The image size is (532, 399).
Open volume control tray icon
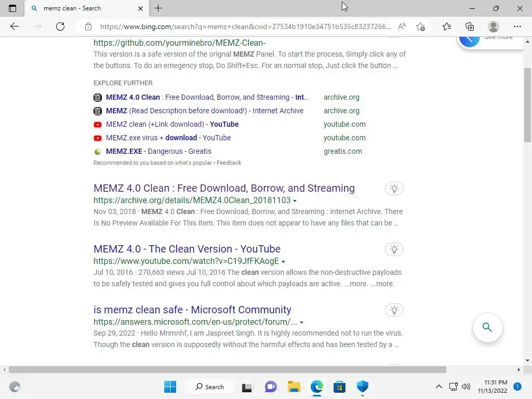(x=466, y=387)
